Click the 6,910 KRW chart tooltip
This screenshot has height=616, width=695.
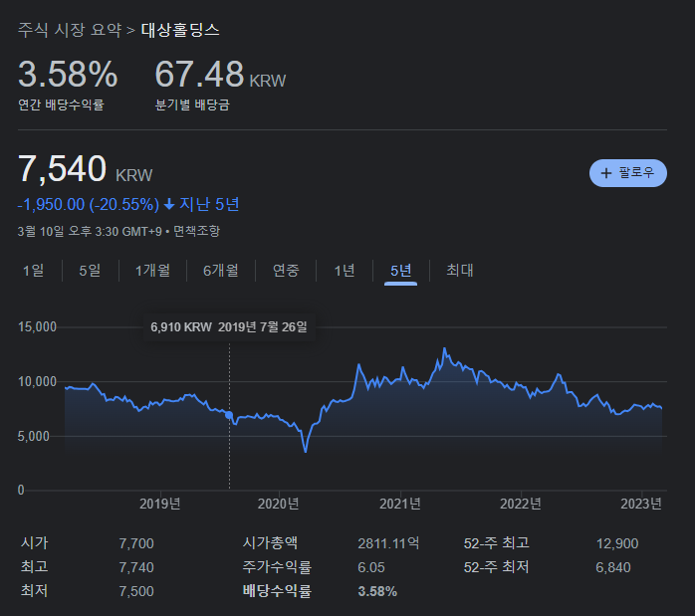229,327
